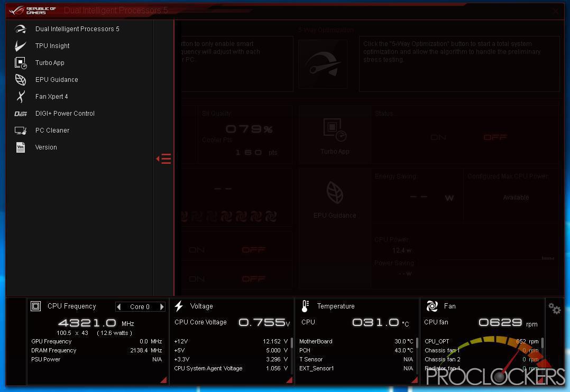Click the EPU Guidance leaf icon in sidebar
Image resolution: width=570 pixels, height=392 pixels.
pos(21,80)
